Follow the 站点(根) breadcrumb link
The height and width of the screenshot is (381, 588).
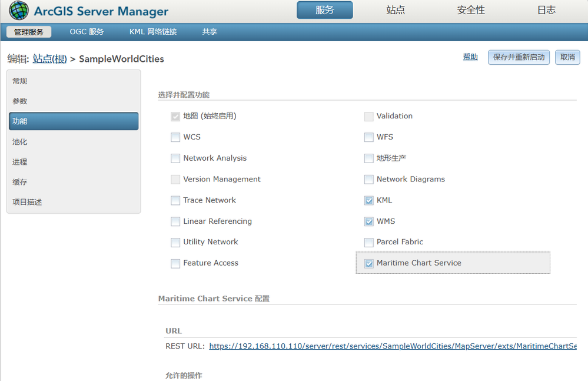click(49, 59)
